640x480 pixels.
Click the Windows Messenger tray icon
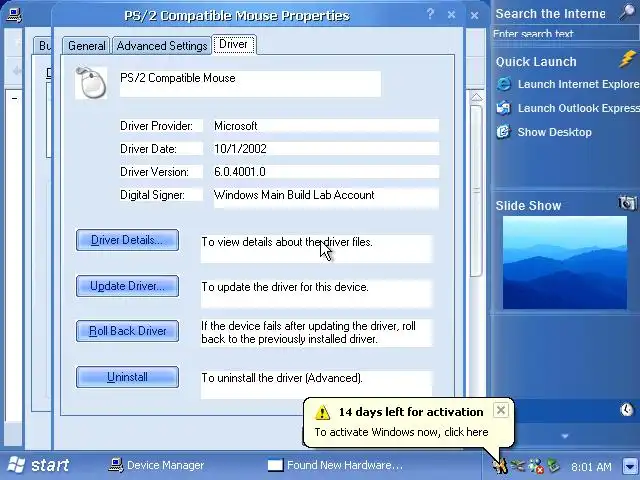click(536, 466)
